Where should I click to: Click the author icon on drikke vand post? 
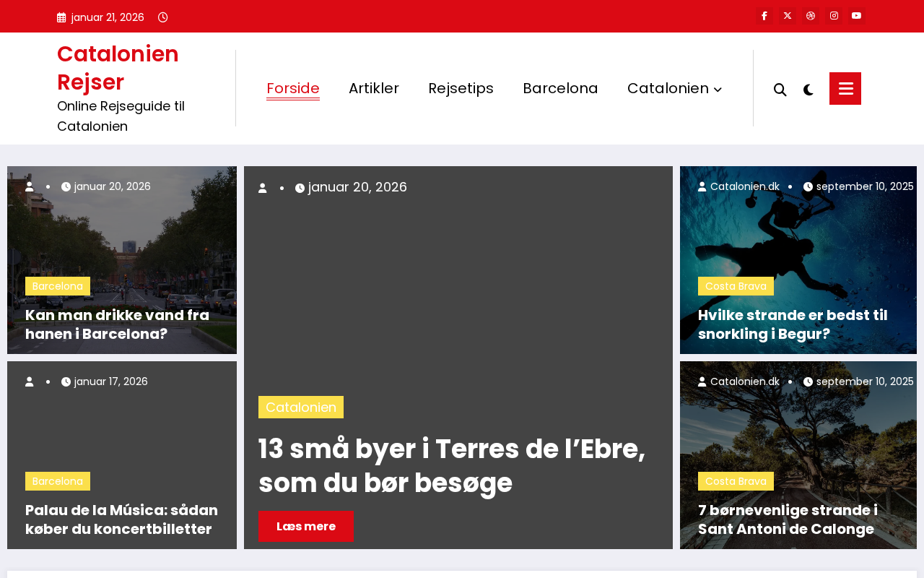(x=30, y=186)
